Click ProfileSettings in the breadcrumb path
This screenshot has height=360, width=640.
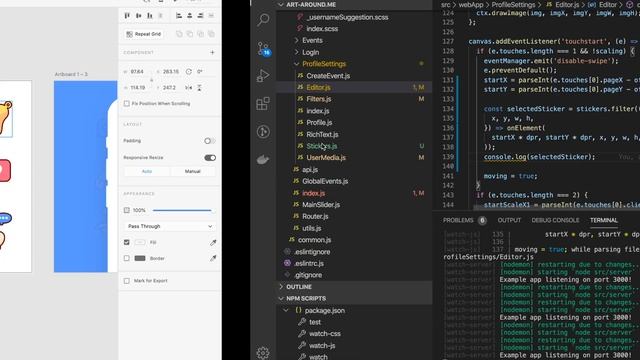point(513,5)
